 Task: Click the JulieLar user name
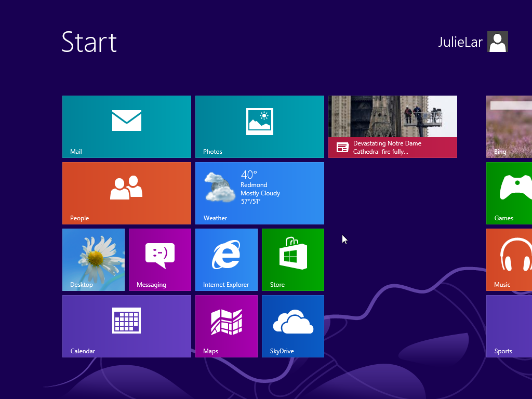point(460,42)
